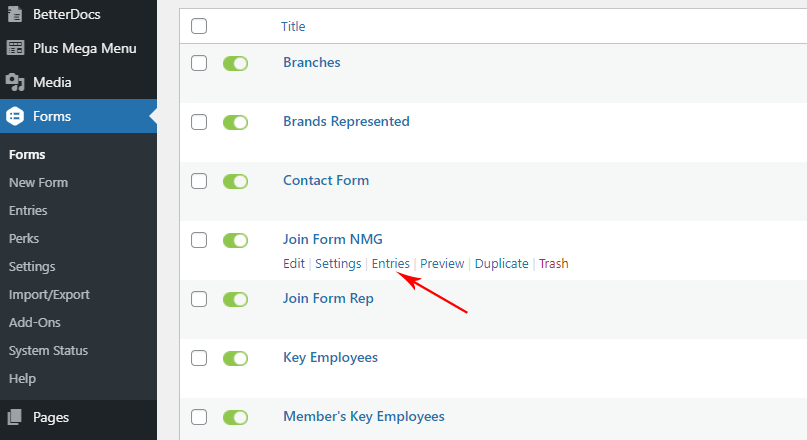The width and height of the screenshot is (807, 440).
Task: Click Trash for Join Form NMG
Action: point(554,263)
